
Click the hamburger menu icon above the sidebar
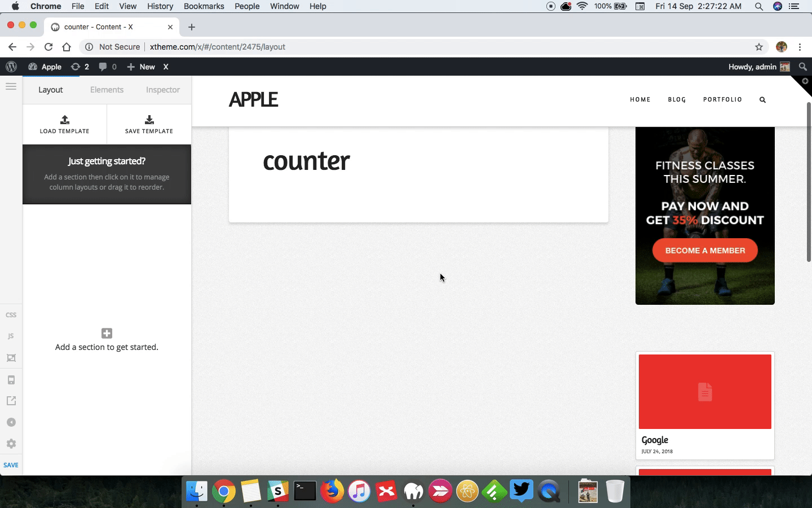(x=11, y=86)
